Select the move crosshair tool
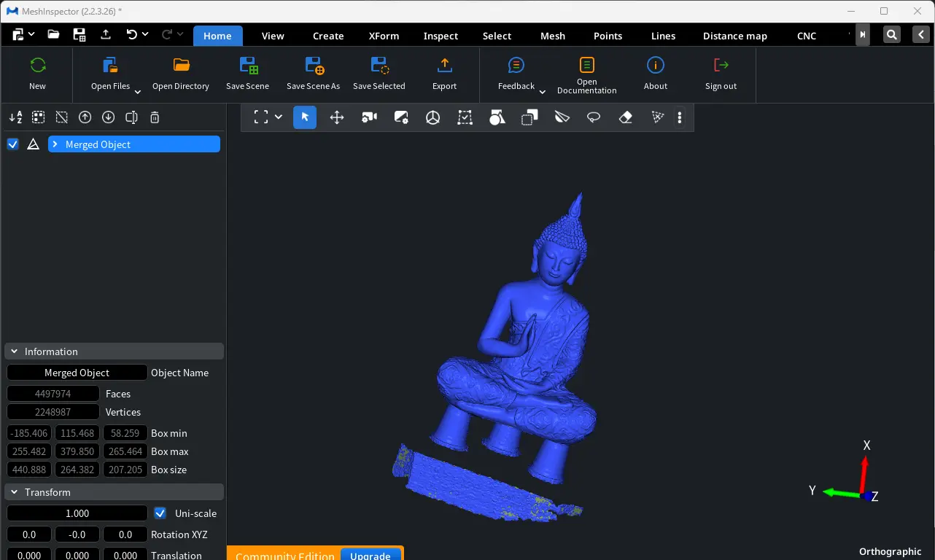 337,117
